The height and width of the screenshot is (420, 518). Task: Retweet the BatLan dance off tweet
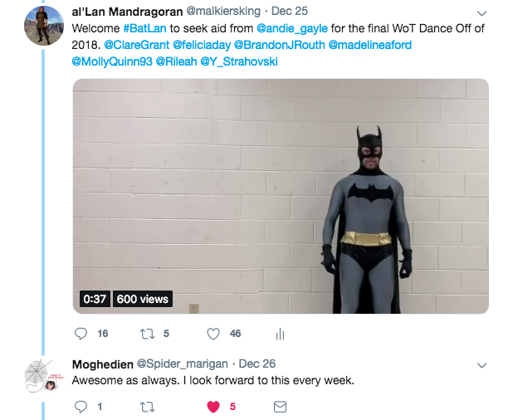(148, 334)
